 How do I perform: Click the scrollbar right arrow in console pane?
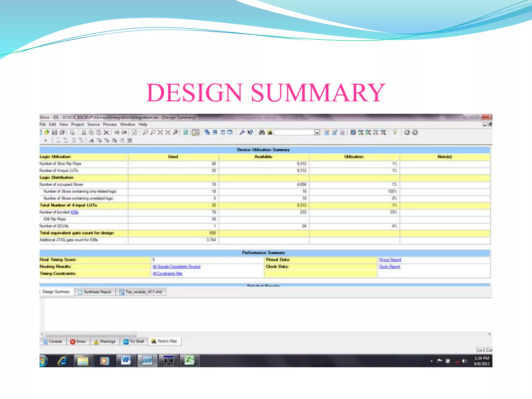489,334
